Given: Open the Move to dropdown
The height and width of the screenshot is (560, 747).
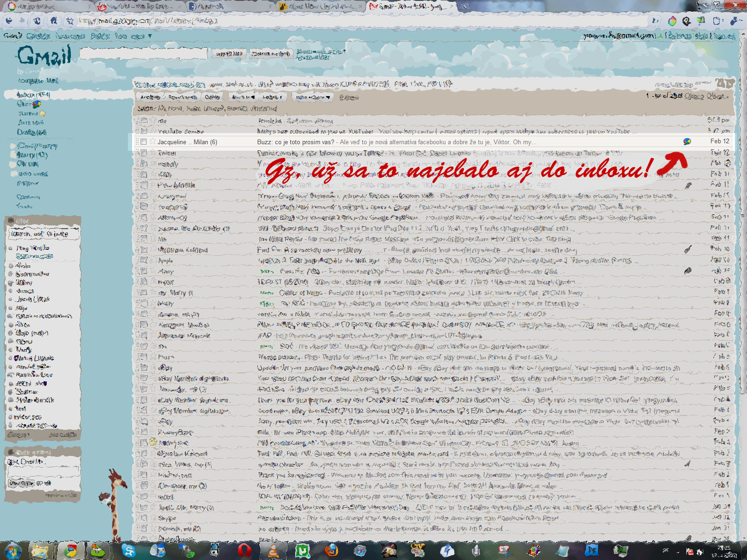Looking at the screenshot, I should pyautogui.click(x=243, y=97).
